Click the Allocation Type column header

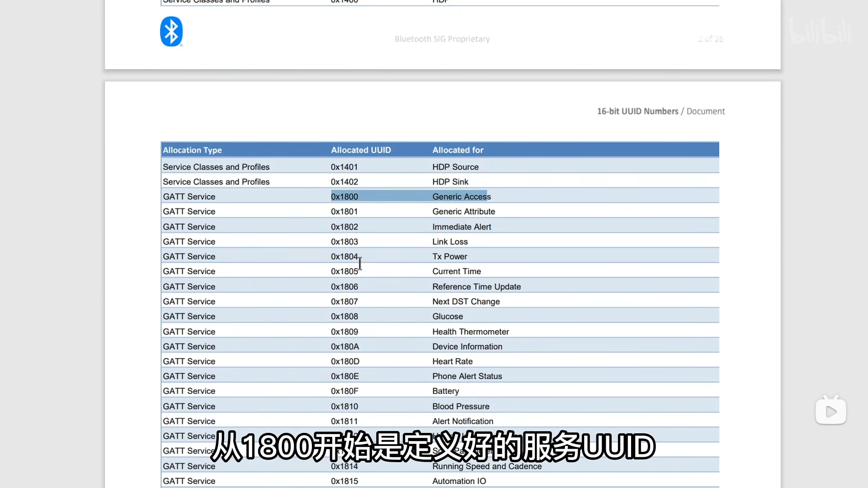point(192,150)
